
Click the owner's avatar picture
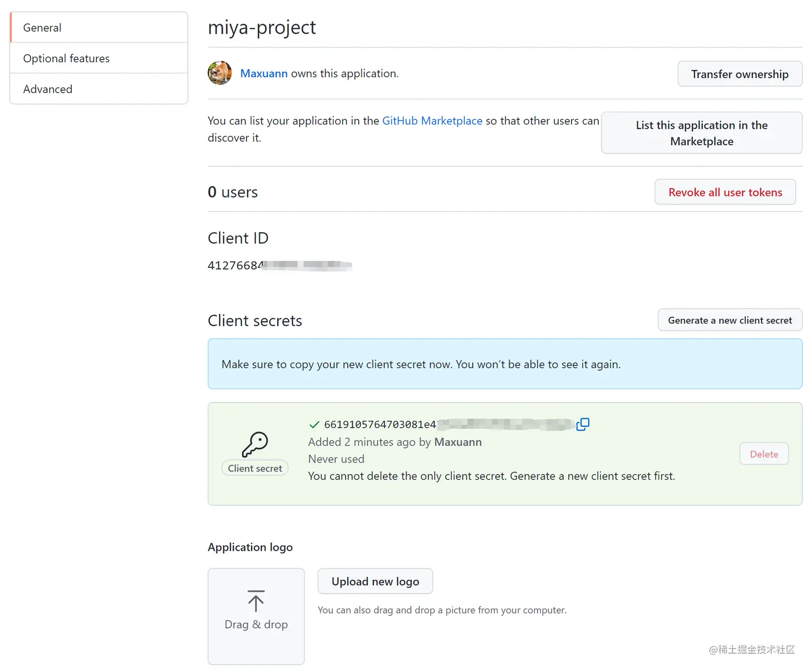click(x=220, y=73)
